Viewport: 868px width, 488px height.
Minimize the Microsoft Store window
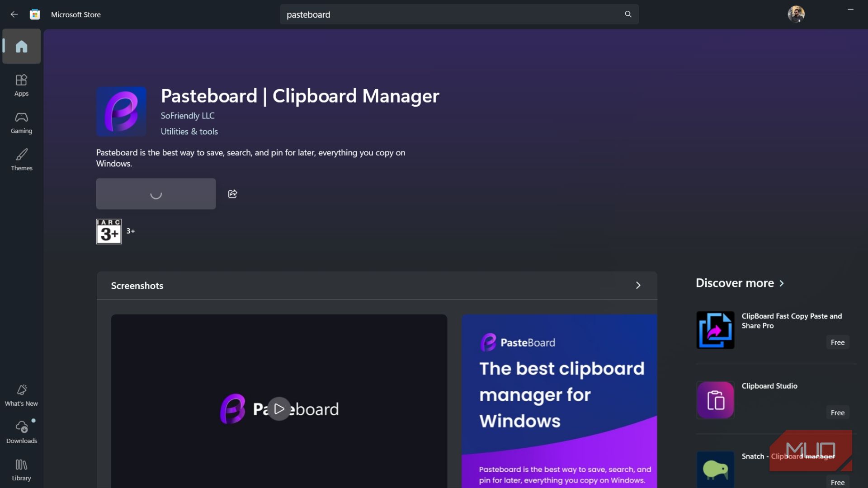(x=850, y=9)
